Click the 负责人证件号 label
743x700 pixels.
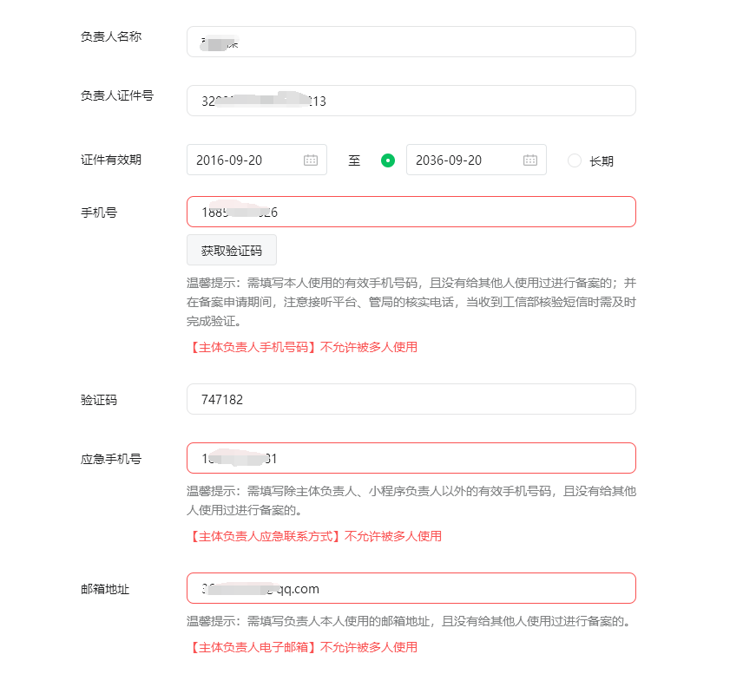(x=117, y=95)
